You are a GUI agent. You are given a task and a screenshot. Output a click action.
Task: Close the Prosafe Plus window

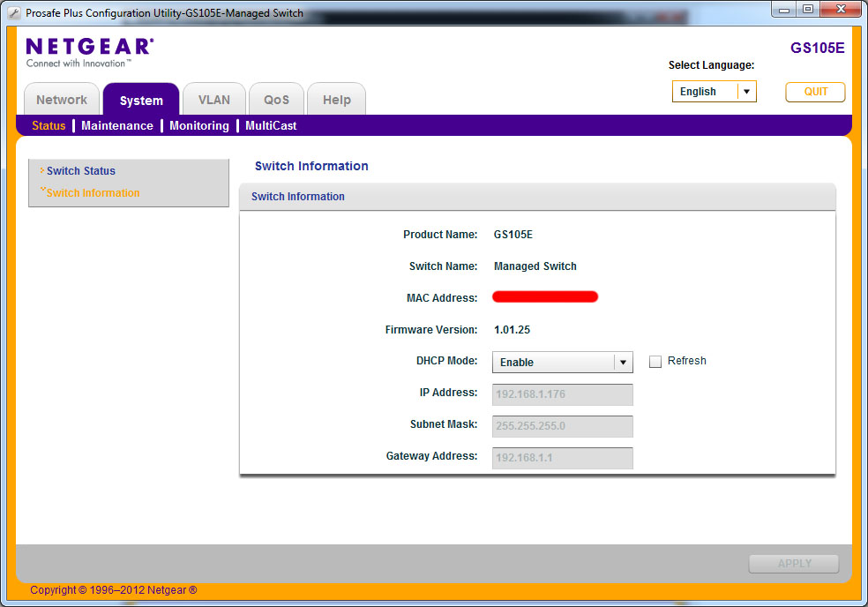coord(841,10)
